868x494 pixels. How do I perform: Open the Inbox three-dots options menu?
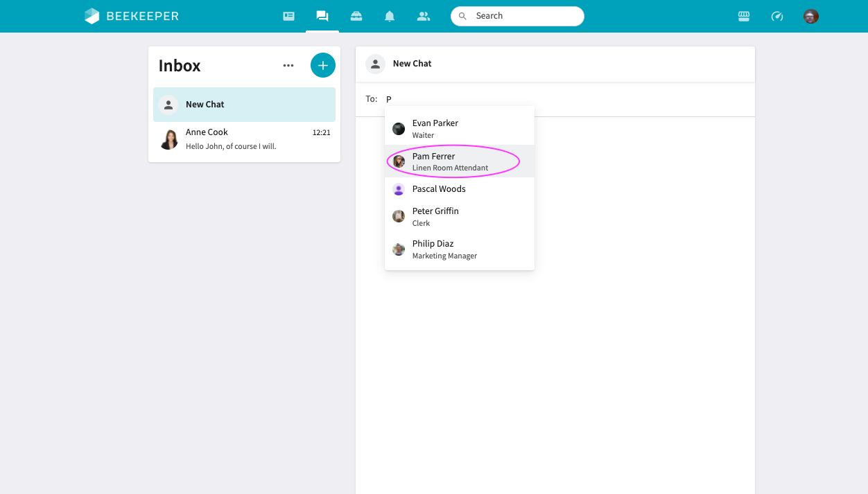point(288,66)
